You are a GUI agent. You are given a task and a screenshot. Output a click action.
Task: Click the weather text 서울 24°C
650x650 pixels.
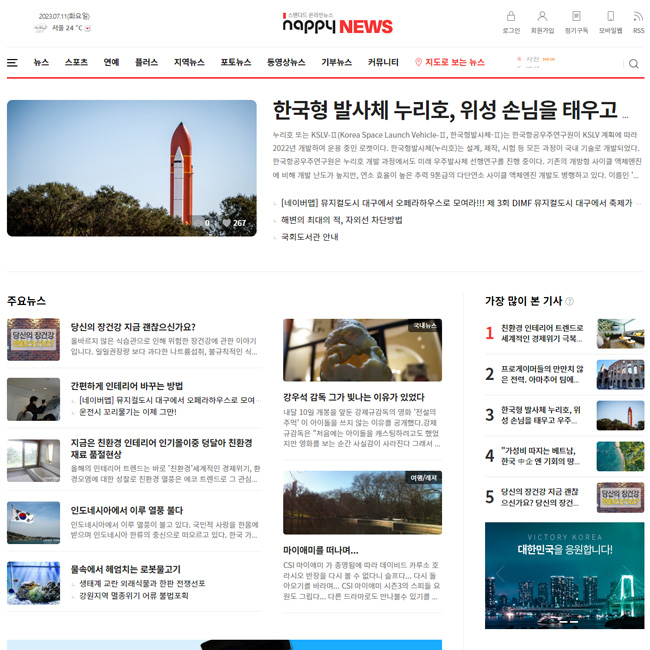coord(67,28)
